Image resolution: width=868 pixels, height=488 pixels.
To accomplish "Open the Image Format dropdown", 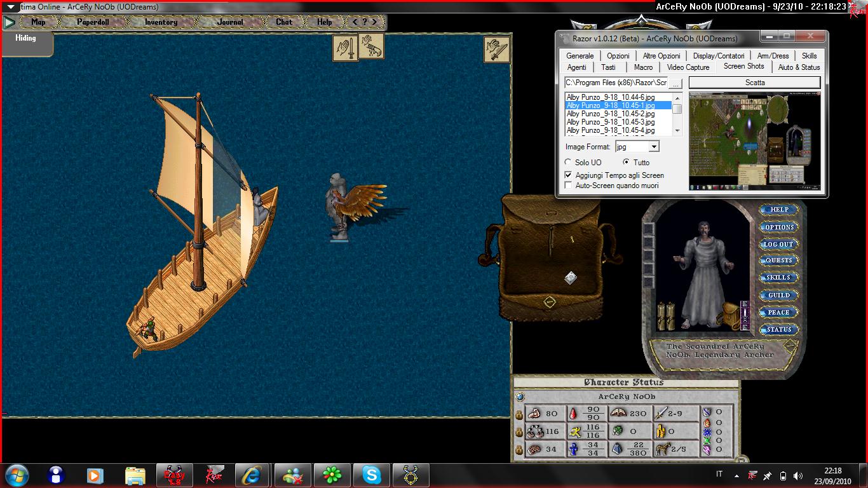I will point(654,147).
